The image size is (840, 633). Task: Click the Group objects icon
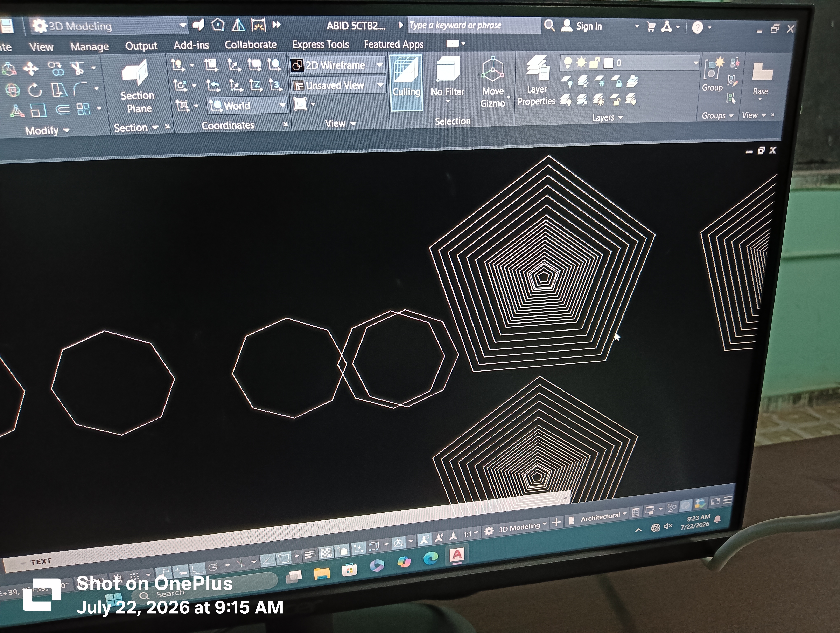(x=712, y=74)
